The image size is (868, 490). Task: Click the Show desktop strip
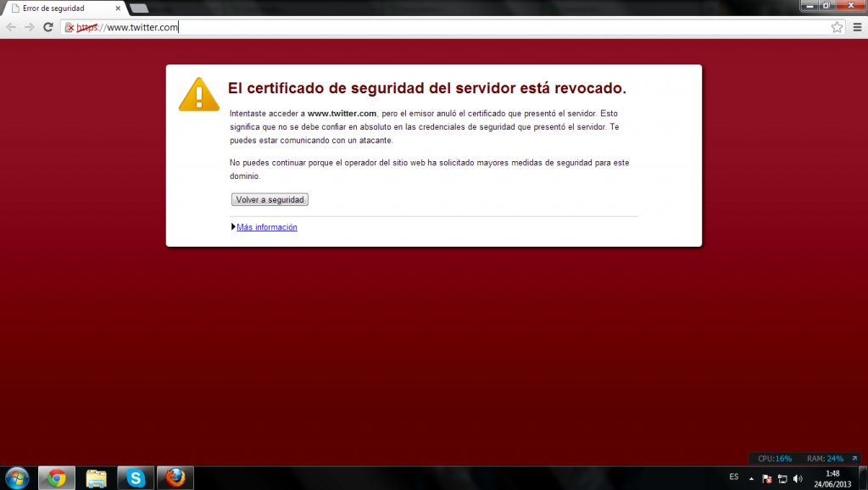click(863, 478)
